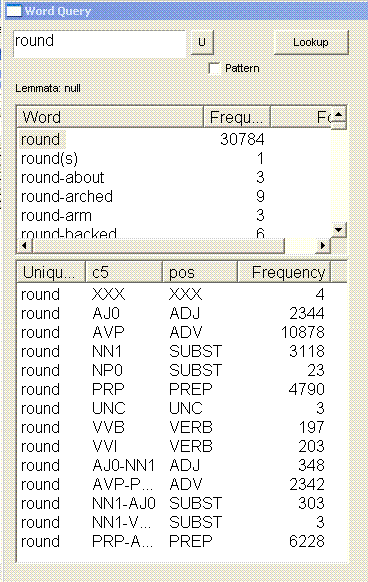This screenshot has width=368, height=582.
Task: Click the c5 column header
Action: [x=124, y=272]
